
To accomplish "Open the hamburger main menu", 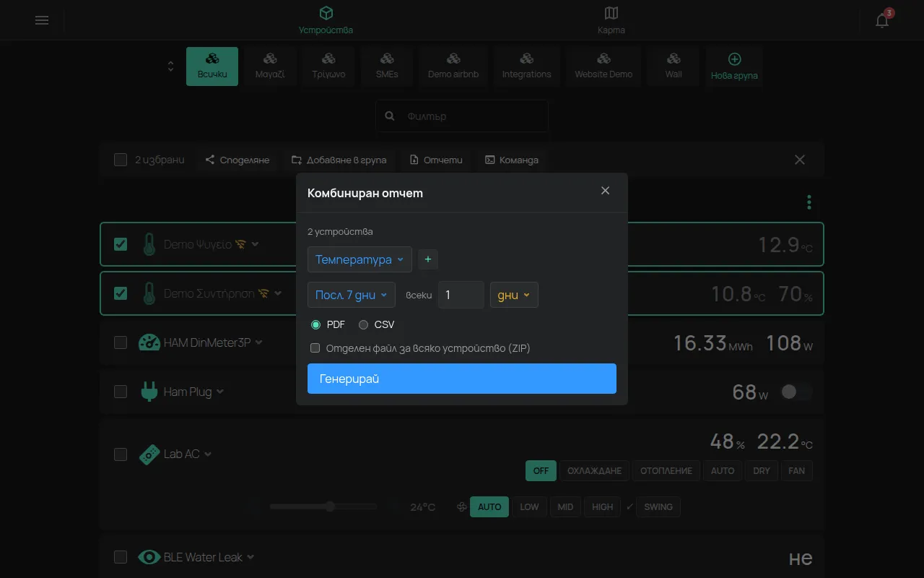I will coord(42,20).
